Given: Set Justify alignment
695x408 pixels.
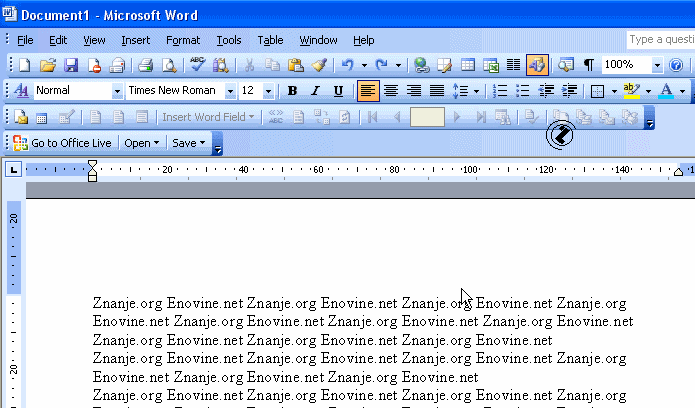Looking at the screenshot, I should (437, 91).
